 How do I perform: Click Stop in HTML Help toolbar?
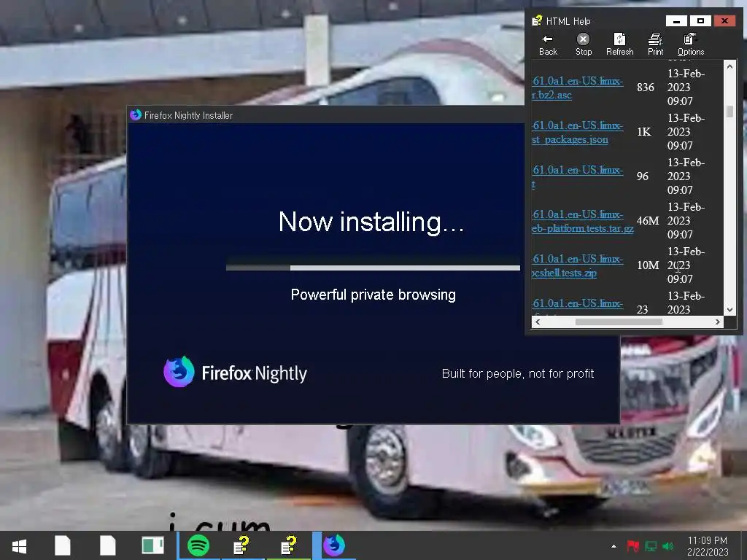583,44
